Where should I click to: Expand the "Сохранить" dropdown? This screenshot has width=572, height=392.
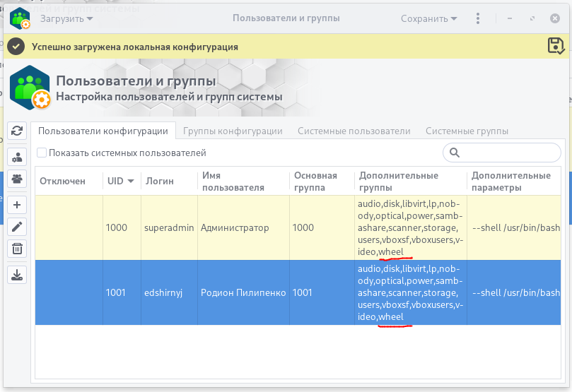[x=429, y=18]
